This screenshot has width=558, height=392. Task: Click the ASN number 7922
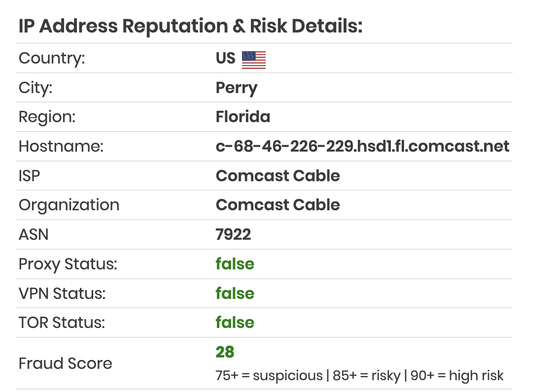tap(234, 234)
